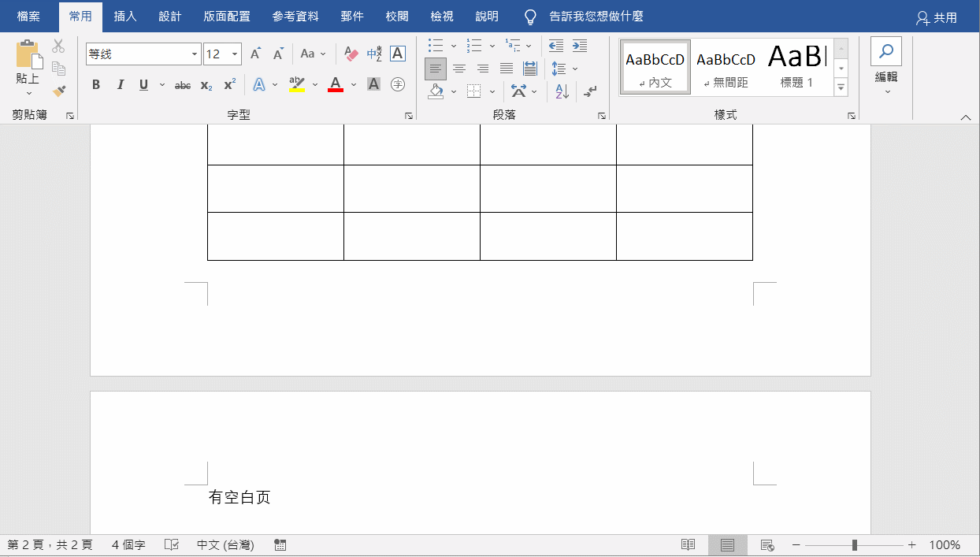The image size is (980, 557).
Task: Click the proofing icon in status bar
Action: pos(172,545)
